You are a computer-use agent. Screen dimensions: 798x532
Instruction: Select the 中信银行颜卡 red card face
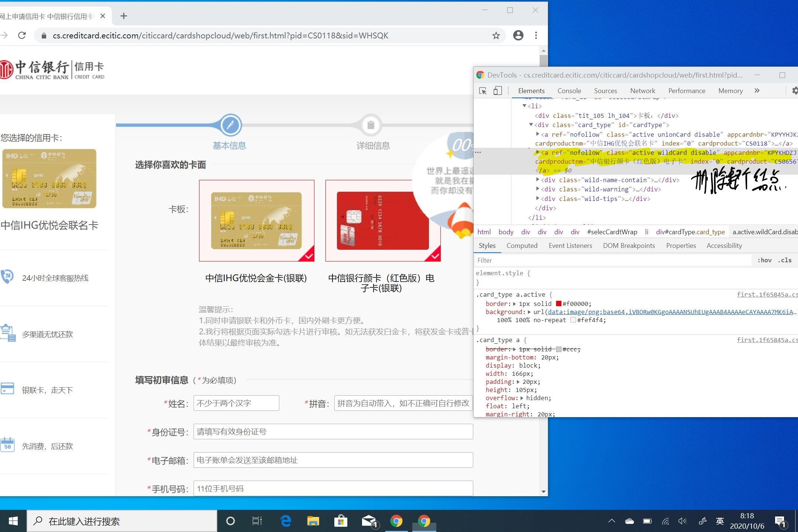(383, 221)
